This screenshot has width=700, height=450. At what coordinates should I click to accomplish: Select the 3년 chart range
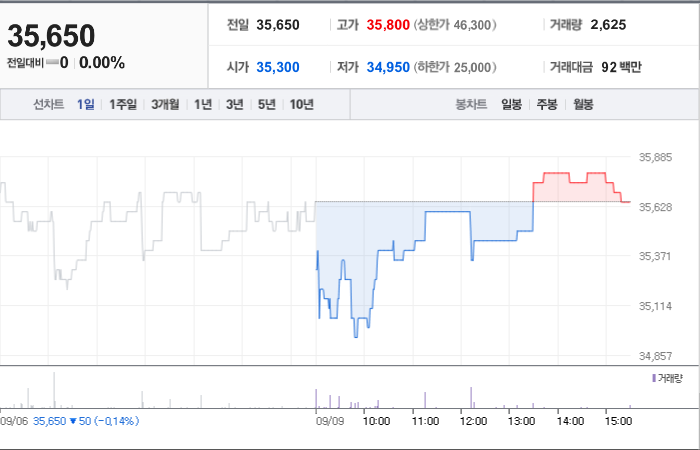pyautogui.click(x=235, y=104)
